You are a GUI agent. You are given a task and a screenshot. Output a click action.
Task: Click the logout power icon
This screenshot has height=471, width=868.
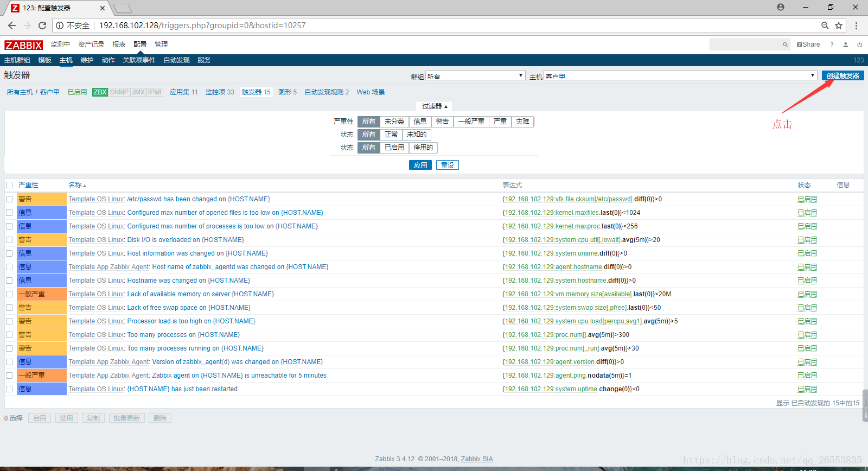tap(859, 45)
